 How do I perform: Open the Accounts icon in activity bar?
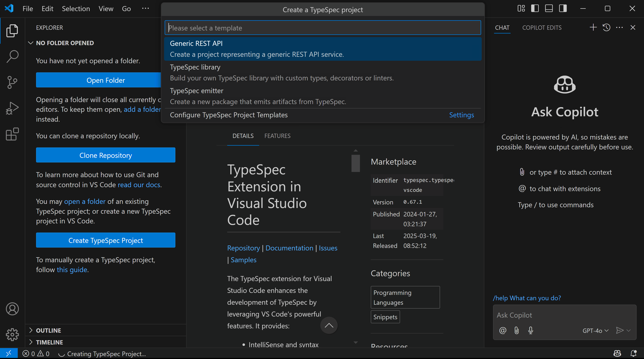[x=12, y=309]
